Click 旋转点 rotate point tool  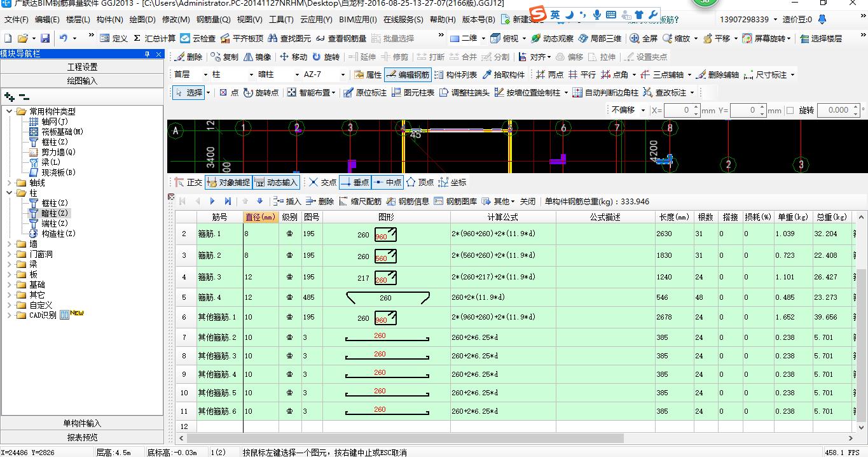pos(261,92)
